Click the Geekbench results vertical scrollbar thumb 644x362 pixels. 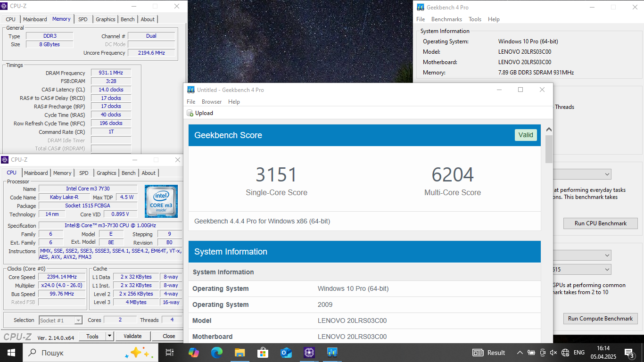(x=549, y=149)
